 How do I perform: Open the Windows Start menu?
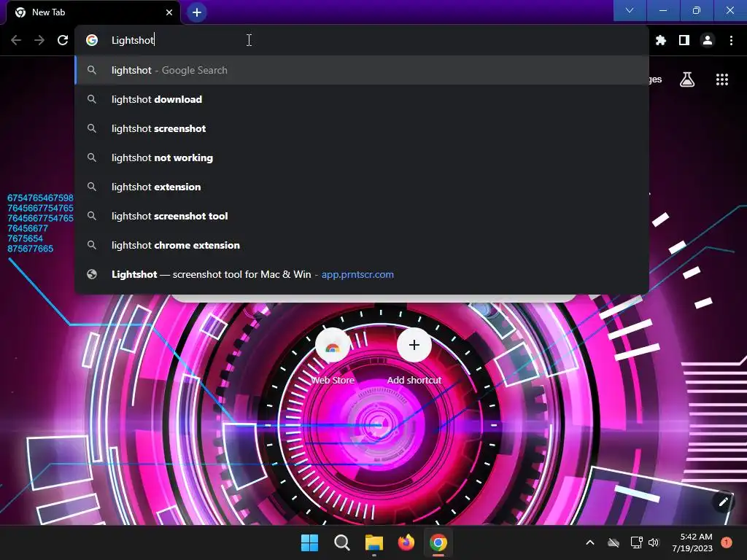[x=309, y=542]
